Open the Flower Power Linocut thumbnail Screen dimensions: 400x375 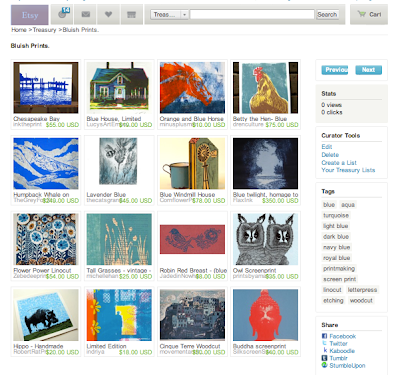tap(46, 239)
